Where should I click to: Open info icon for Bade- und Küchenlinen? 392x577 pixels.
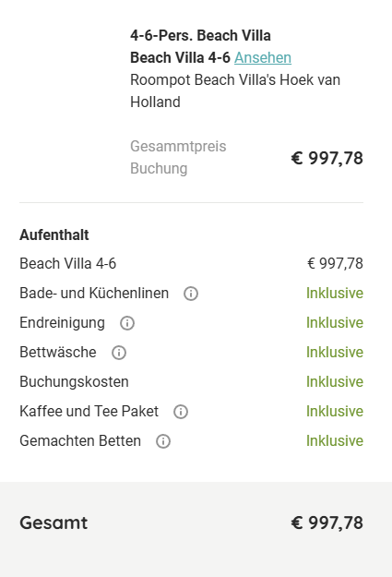pyautogui.click(x=191, y=294)
